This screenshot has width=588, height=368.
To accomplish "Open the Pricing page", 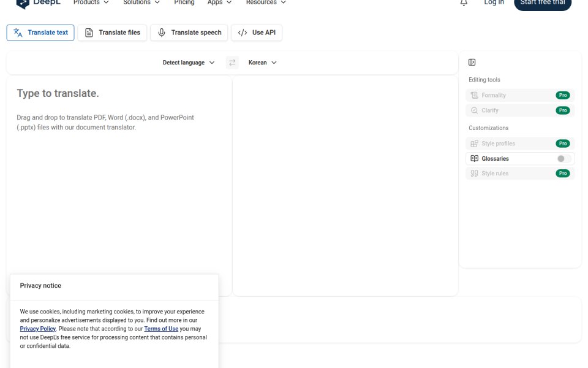I will (x=184, y=2).
